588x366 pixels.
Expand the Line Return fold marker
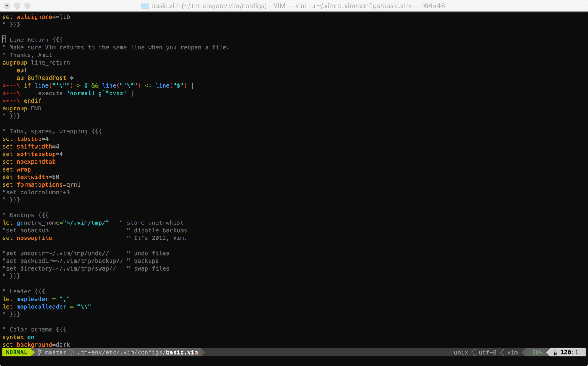[57, 39]
